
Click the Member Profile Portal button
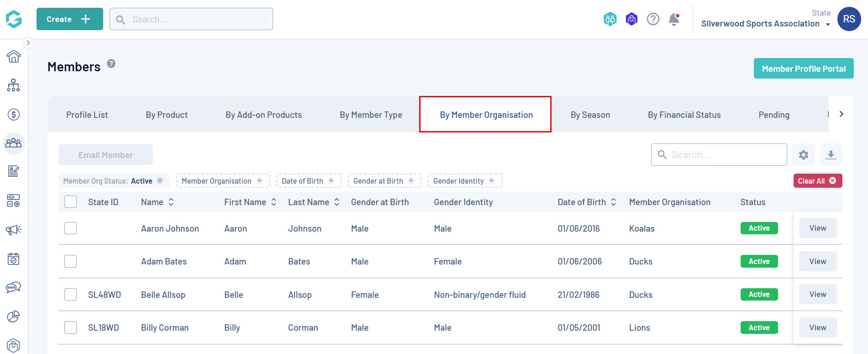[x=803, y=69]
